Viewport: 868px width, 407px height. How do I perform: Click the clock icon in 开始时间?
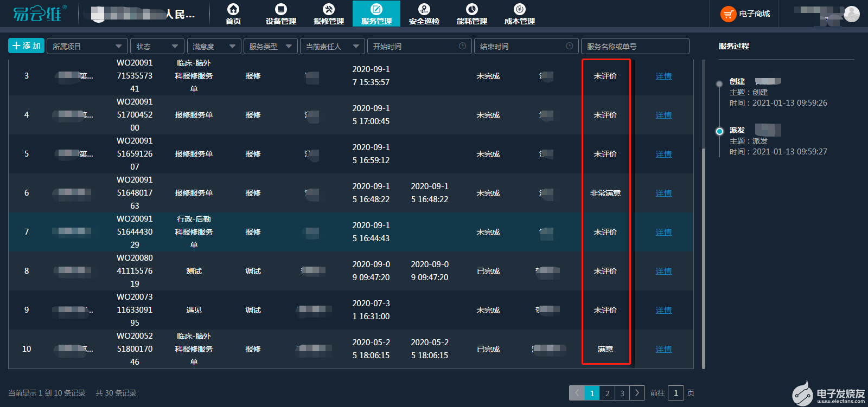(x=462, y=46)
